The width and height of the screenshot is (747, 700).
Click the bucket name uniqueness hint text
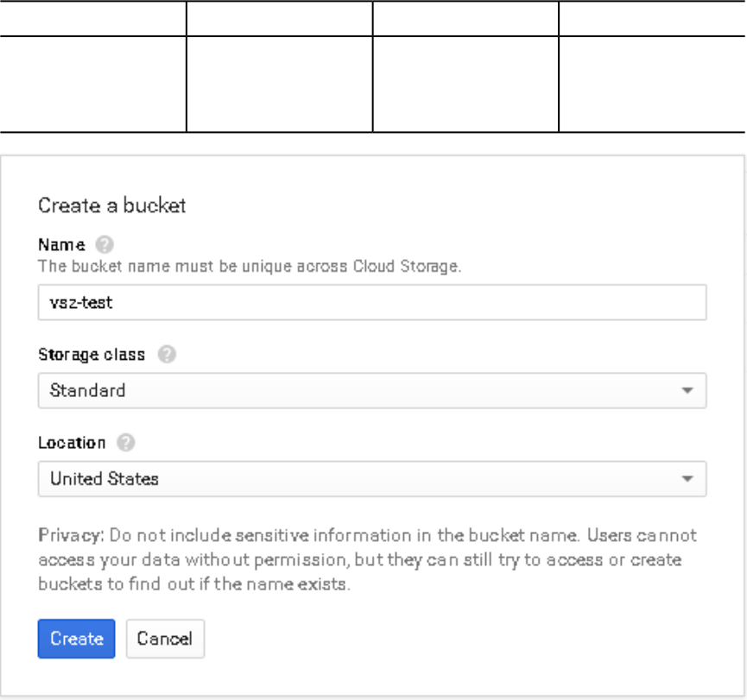pos(250,266)
